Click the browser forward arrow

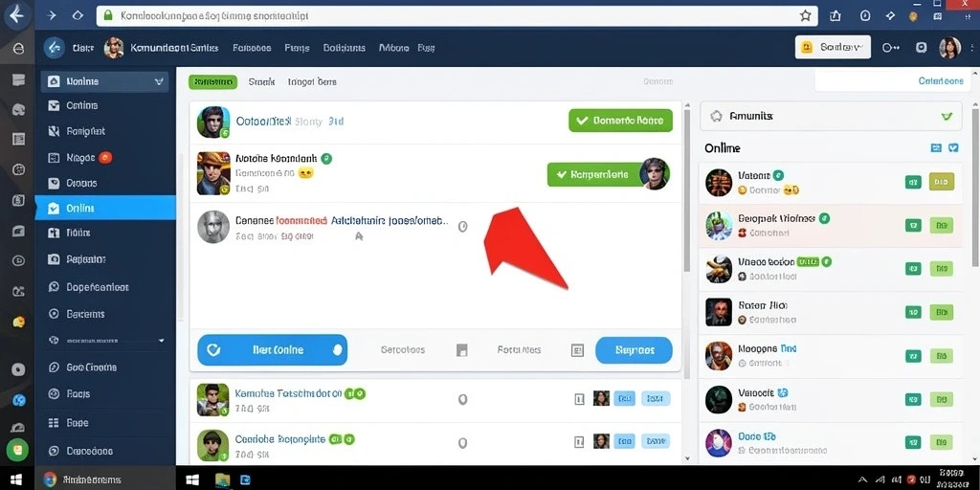tap(52, 15)
